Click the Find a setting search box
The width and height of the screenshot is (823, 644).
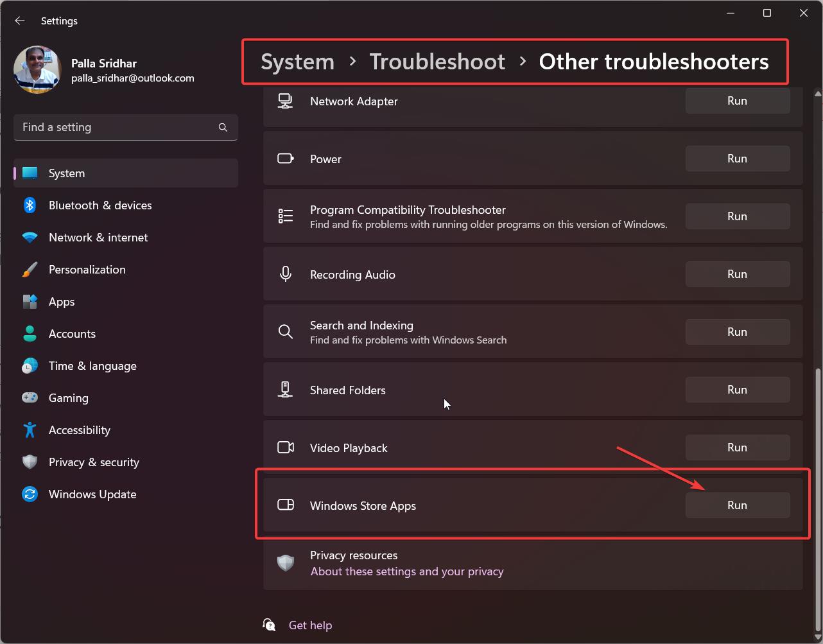(x=126, y=127)
